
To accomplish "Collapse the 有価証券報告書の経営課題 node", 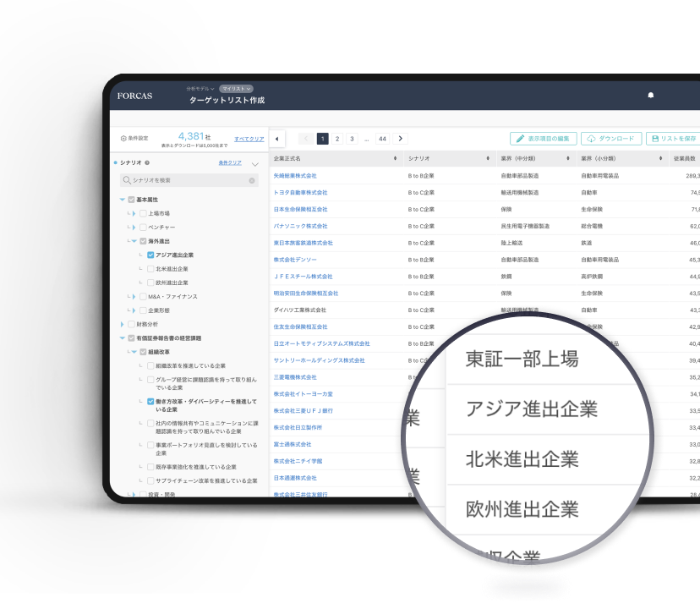I will pos(123,338).
